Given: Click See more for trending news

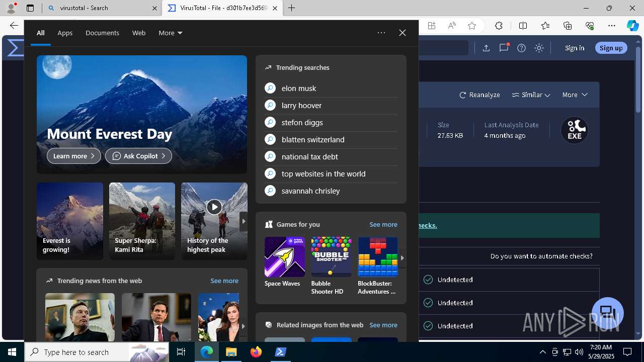Looking at the screenshot, I should [224, 281].
